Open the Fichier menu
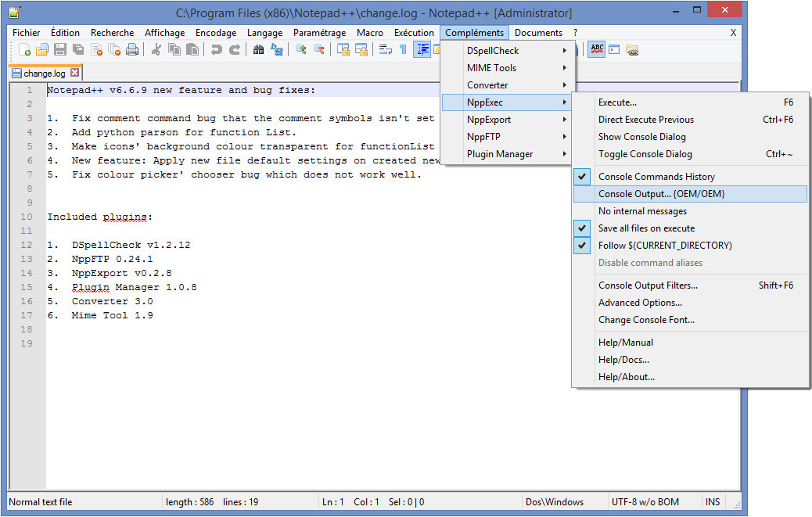 [x=27, y=33]
